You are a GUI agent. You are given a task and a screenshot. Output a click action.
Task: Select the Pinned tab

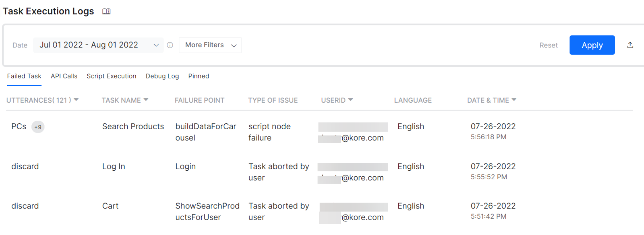[198, 76]
